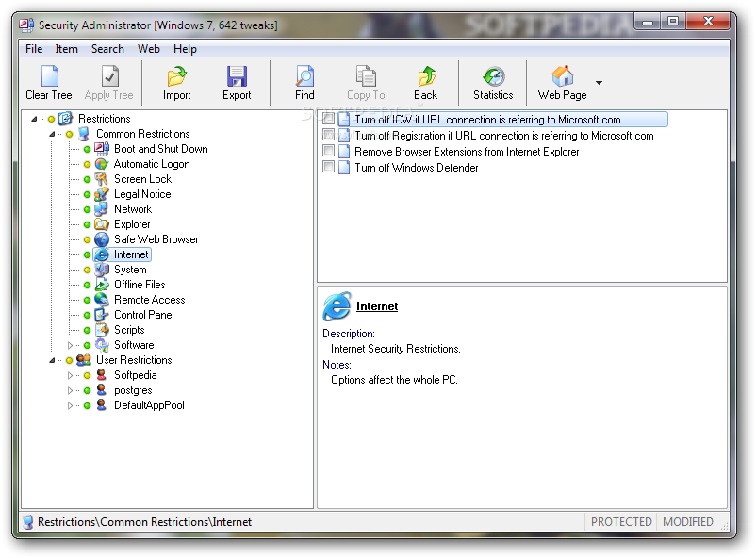
Task: Maximize the Security Administrator window
Action: (673, 22)
